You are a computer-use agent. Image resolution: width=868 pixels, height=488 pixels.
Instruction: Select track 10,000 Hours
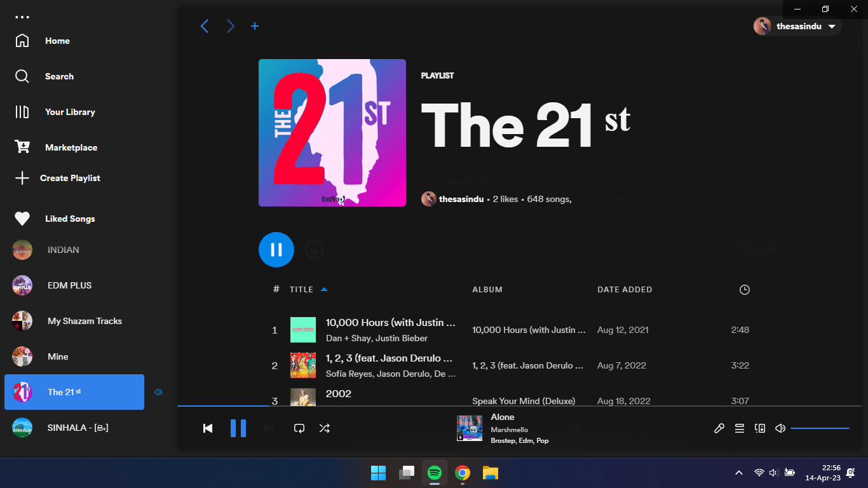391,322
